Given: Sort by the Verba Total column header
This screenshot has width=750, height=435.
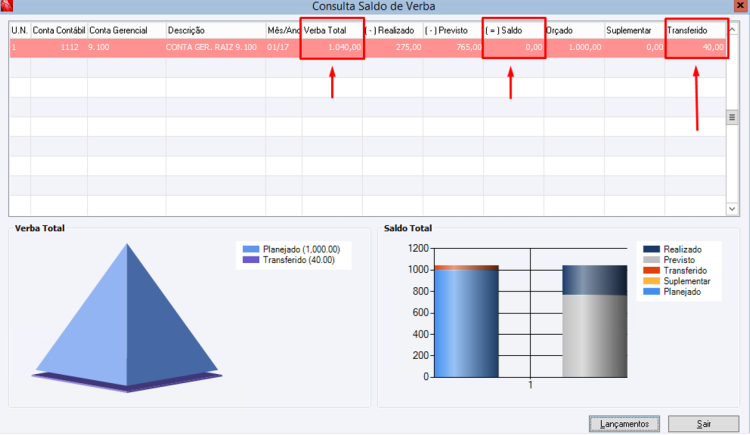Looking at the screenshot, I should coord(332,30).
